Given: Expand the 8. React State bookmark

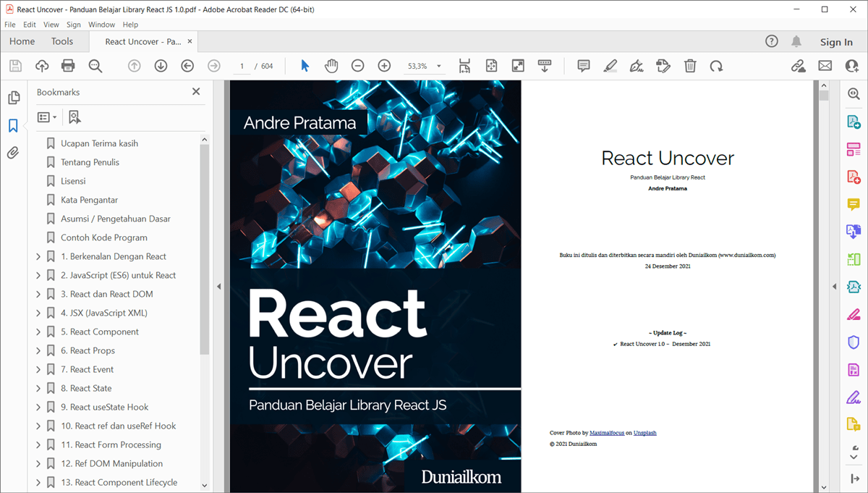Looking at the screenshot, I should tap(38, 388).
